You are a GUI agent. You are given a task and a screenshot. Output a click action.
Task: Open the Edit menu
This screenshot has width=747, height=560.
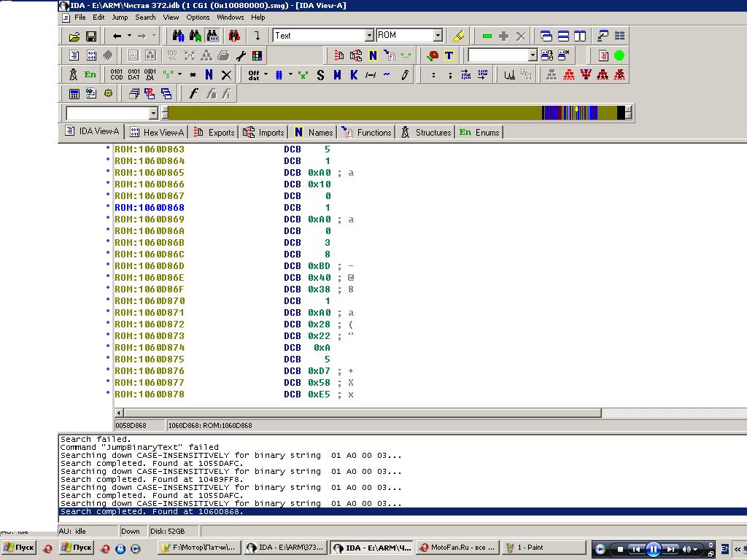pos(98,17)
